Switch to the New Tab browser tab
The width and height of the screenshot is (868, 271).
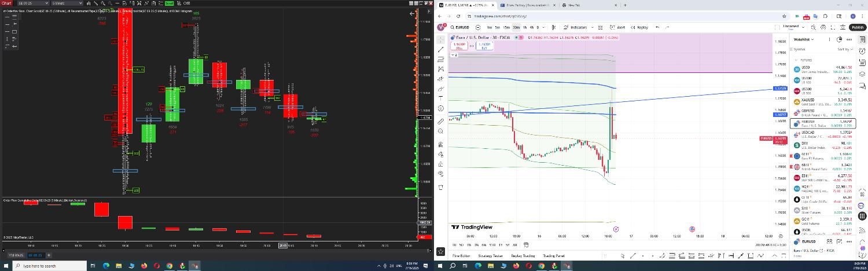click(589, 5)
